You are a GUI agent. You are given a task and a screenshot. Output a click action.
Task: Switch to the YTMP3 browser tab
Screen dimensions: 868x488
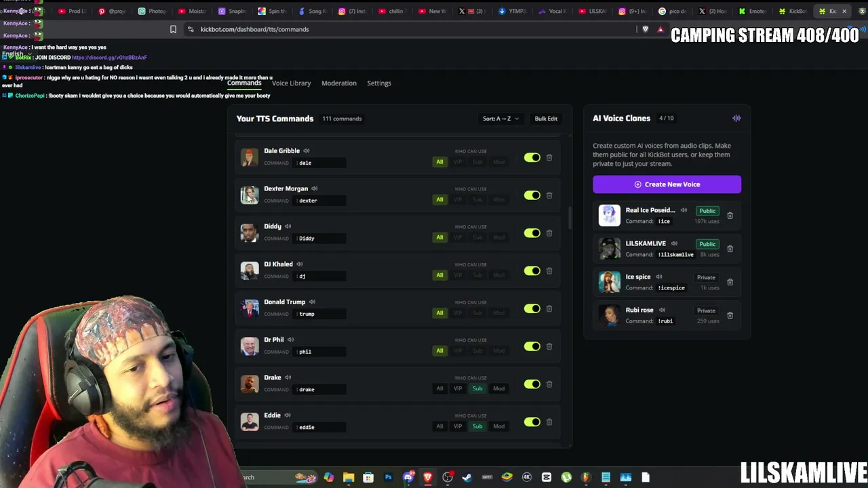click(x=512, y=11)
